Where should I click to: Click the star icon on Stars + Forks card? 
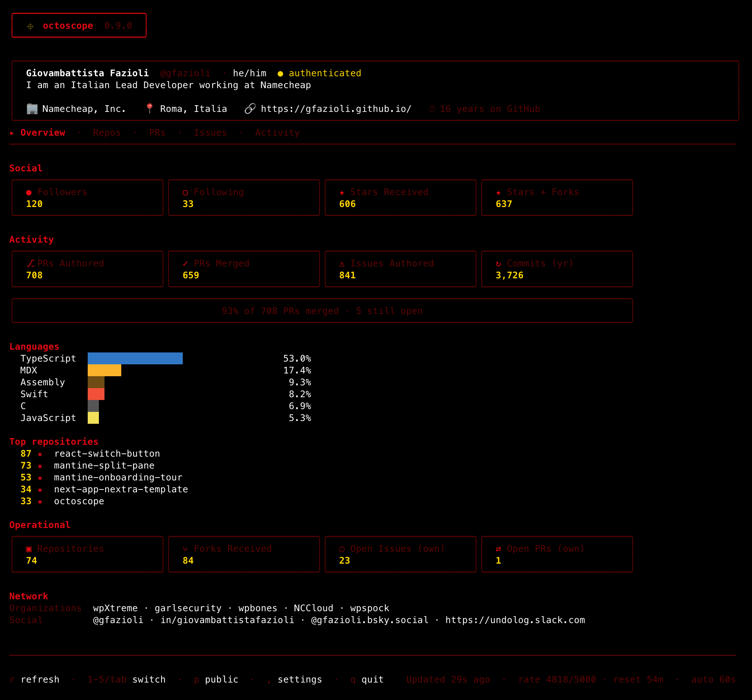(x=499, y=193)
